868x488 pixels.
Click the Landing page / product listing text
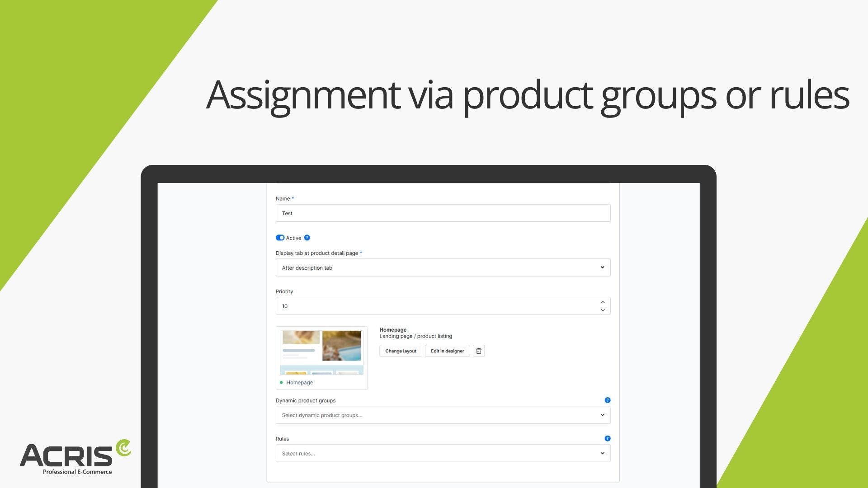[415, 336]
